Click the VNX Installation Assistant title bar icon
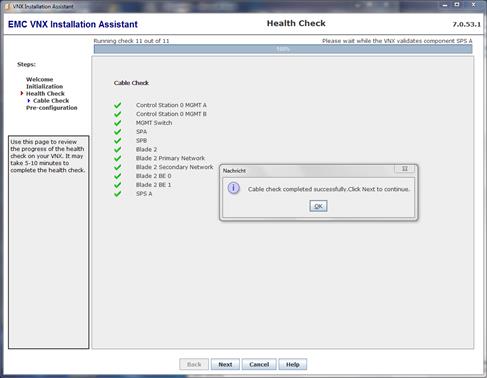This screenshot has height=378, width=487. point(7,6)
